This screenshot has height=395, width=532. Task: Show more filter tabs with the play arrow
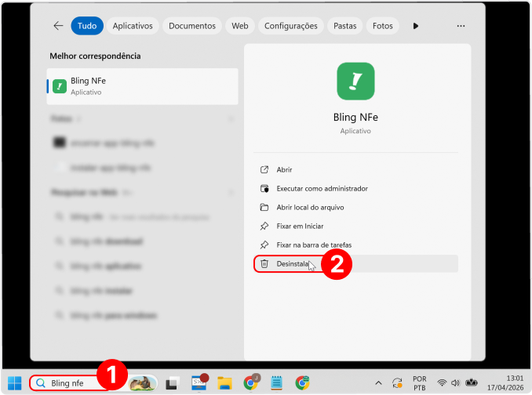coord(416,26)
